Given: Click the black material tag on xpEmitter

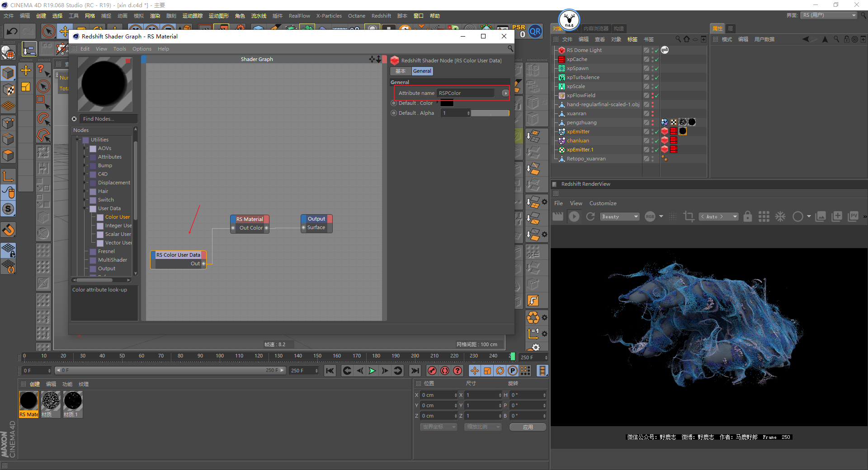Looking at the screenshot, I should click(683, 132).
